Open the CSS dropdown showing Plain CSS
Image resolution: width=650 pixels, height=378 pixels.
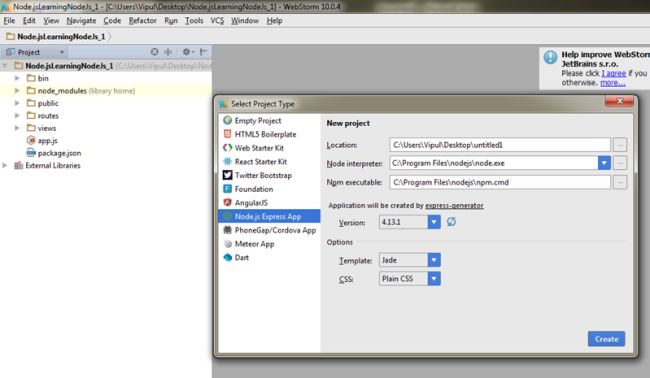(434, 279)
